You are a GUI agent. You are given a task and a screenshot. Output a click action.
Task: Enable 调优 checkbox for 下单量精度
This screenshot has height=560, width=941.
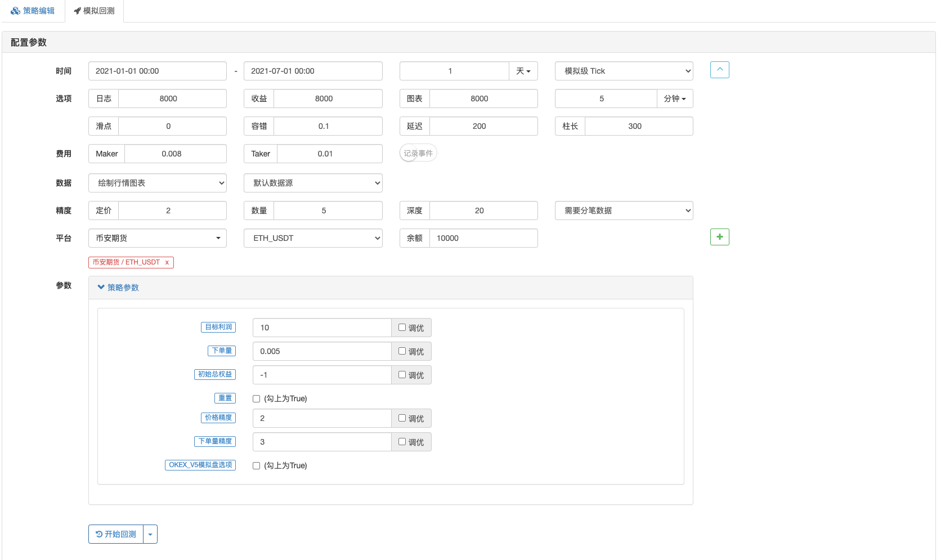pyautogui.click(x=402, y=442)
